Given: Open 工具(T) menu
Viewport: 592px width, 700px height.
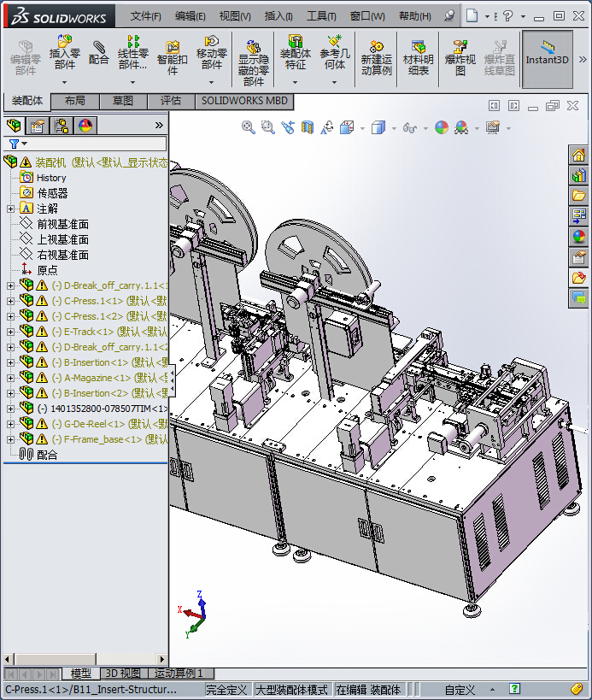Looking at the screenshot, I should 321,16.
